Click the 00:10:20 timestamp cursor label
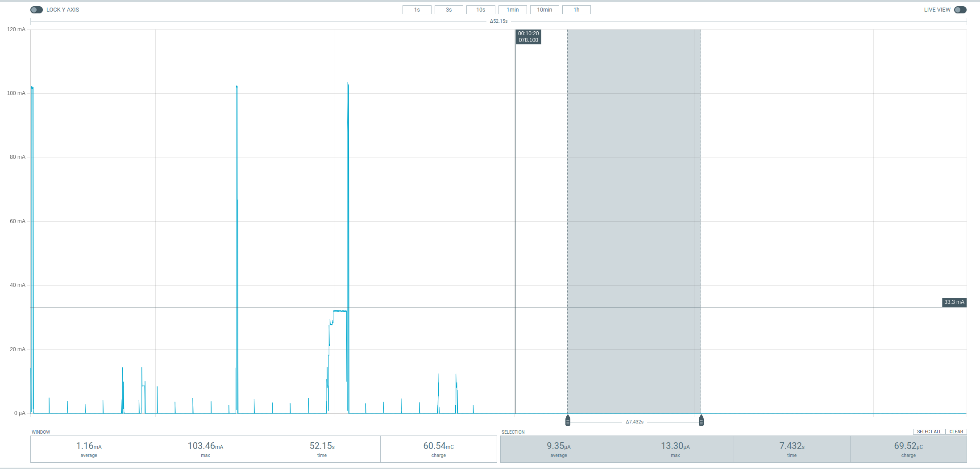Image resolution: width=980 pixels, height=469 pixels. [528, 37]
